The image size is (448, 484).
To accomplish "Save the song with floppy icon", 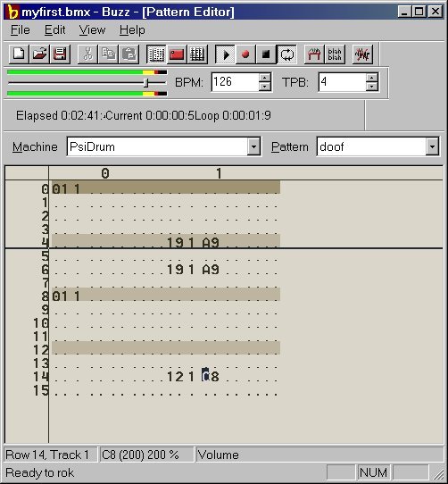I will [60, 54].
